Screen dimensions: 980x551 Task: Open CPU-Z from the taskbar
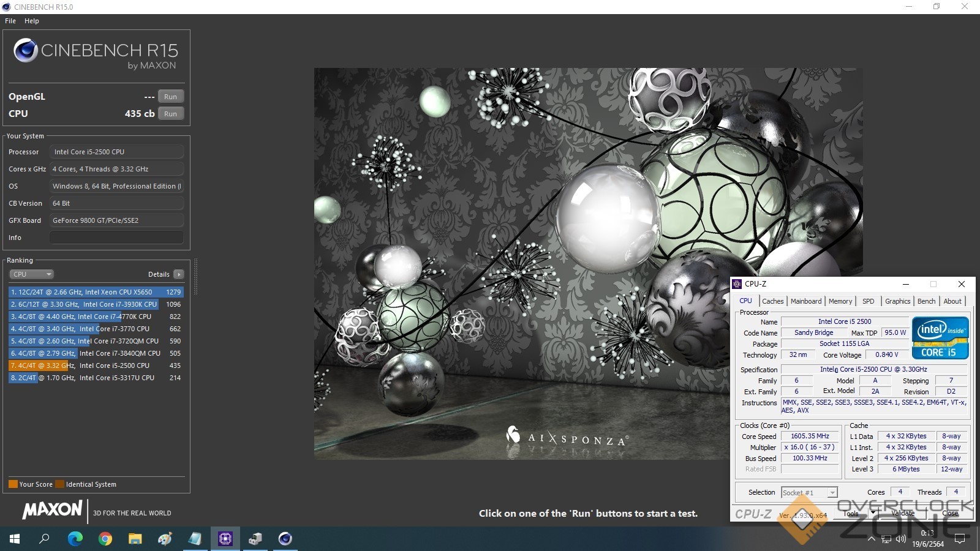pyautogui.click(x=225, y=539)
